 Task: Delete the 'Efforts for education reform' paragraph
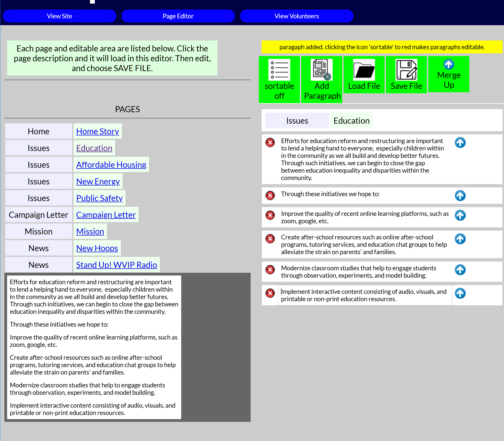coord(270,143)
